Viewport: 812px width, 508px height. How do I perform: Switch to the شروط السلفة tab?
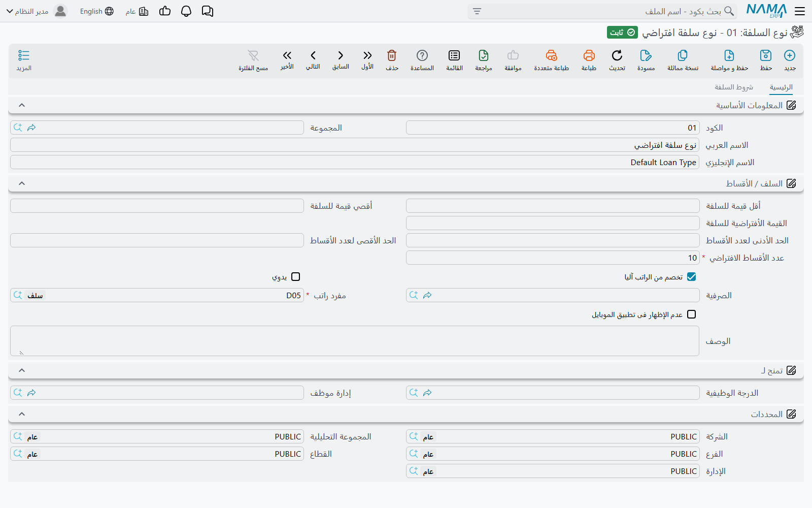[734, 87]
